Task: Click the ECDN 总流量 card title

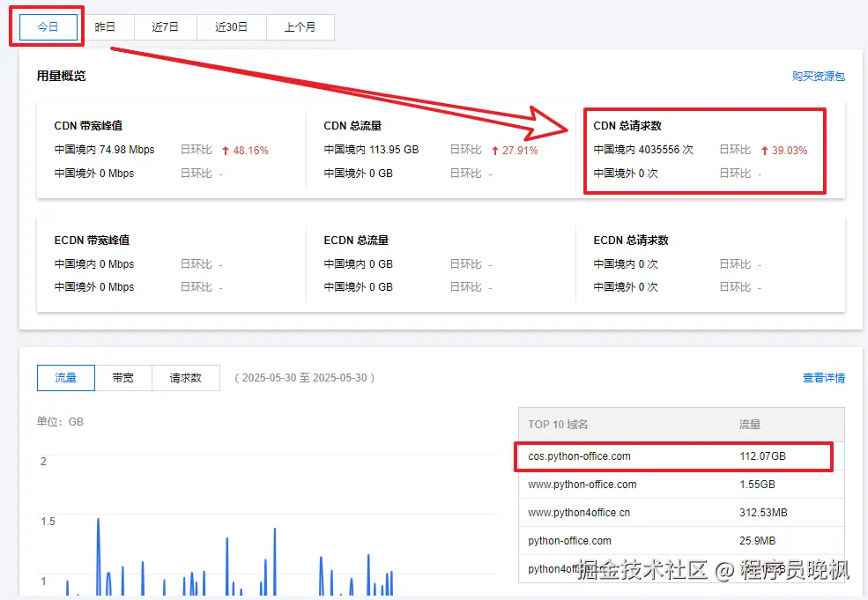Action: [x=356, y=241]
